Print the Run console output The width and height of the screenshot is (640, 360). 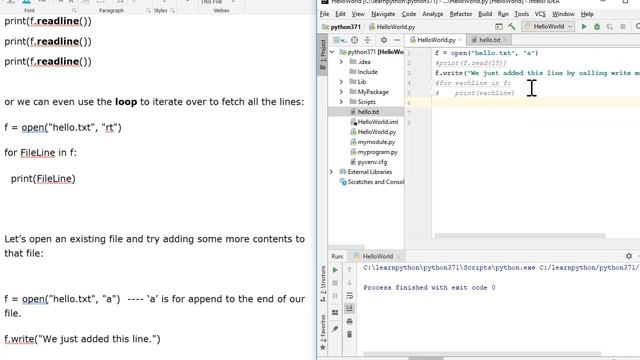pyautogui.click(x=349, y=322)
